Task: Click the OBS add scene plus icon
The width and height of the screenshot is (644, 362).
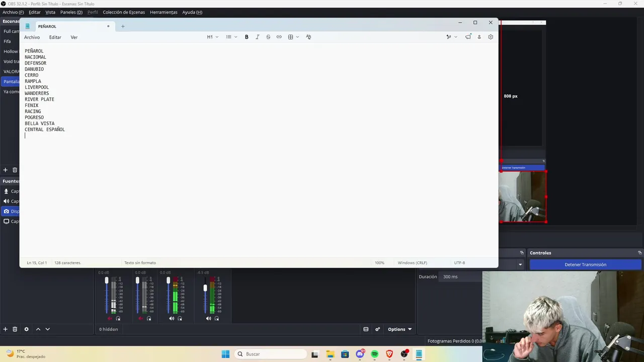Action: click(6, 170)
